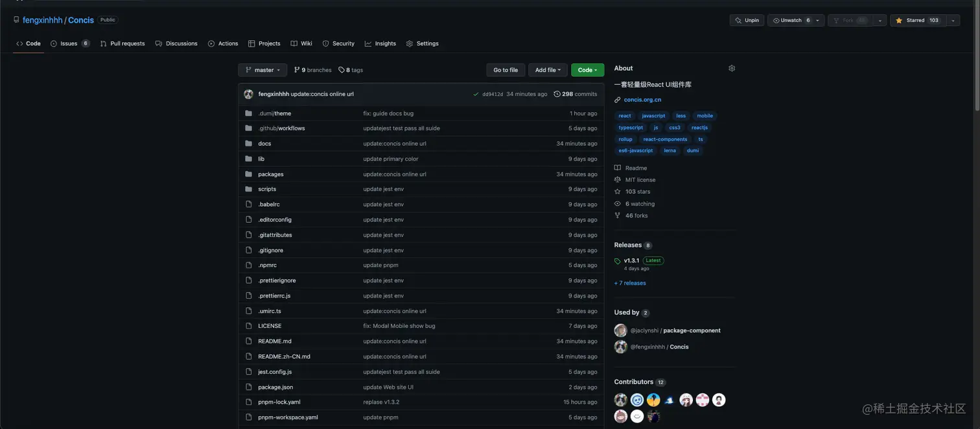Open the Projects tab
Screen dimensions: 980x429
(264, 43)
